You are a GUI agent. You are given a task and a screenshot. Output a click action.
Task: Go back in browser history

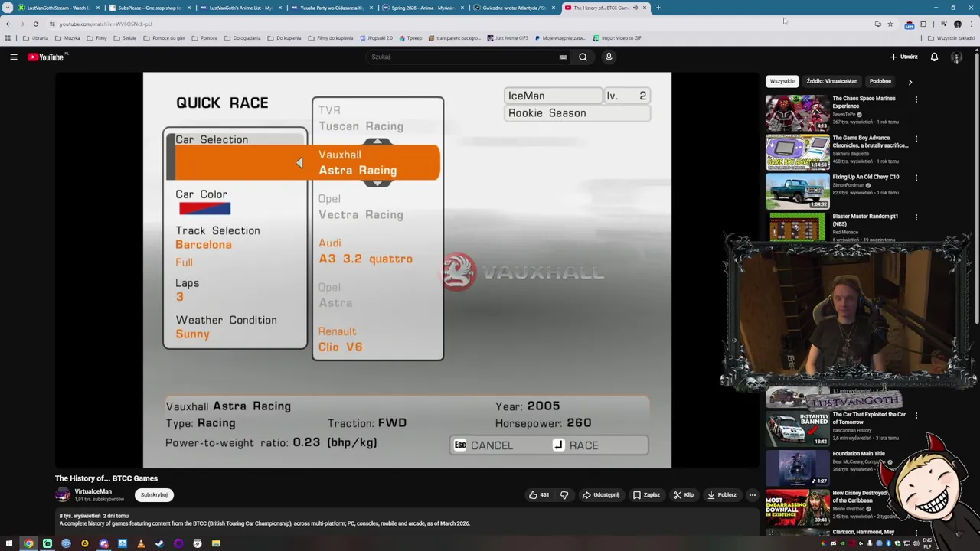8,24
